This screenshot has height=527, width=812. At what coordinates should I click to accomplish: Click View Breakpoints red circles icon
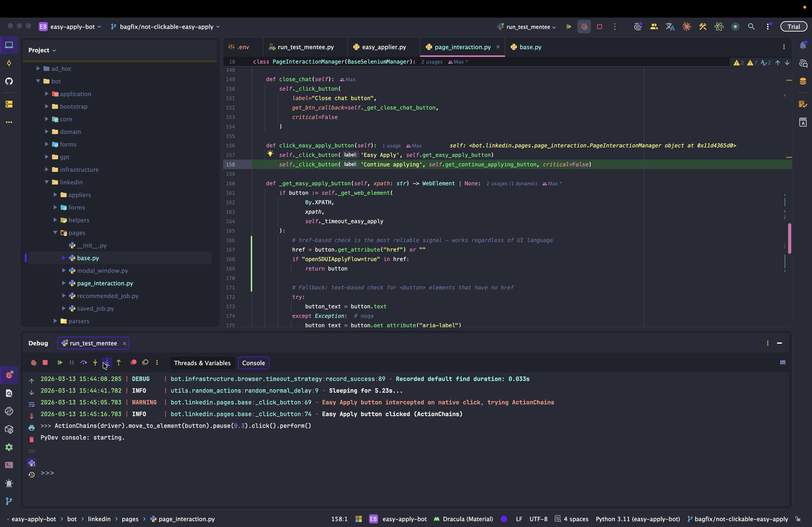click(x=134, y=363)
